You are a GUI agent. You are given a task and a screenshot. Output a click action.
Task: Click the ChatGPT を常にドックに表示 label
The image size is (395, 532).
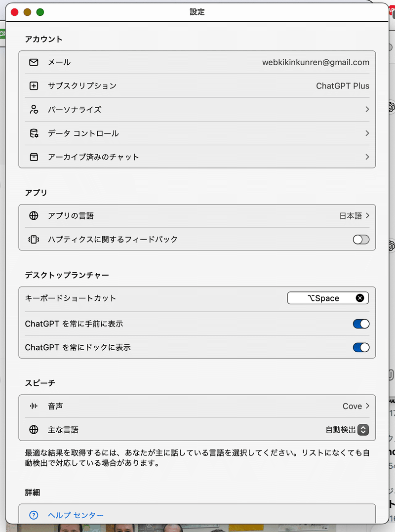click(x=78, y=347)
